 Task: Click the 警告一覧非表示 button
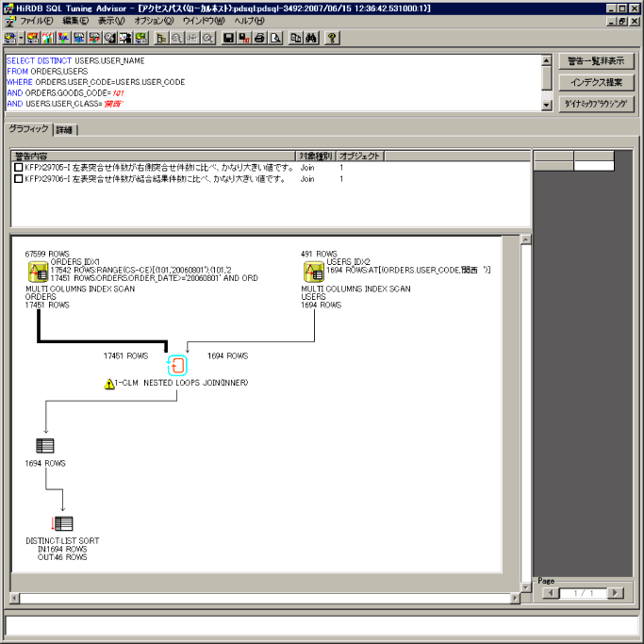(x=596, y=61)
